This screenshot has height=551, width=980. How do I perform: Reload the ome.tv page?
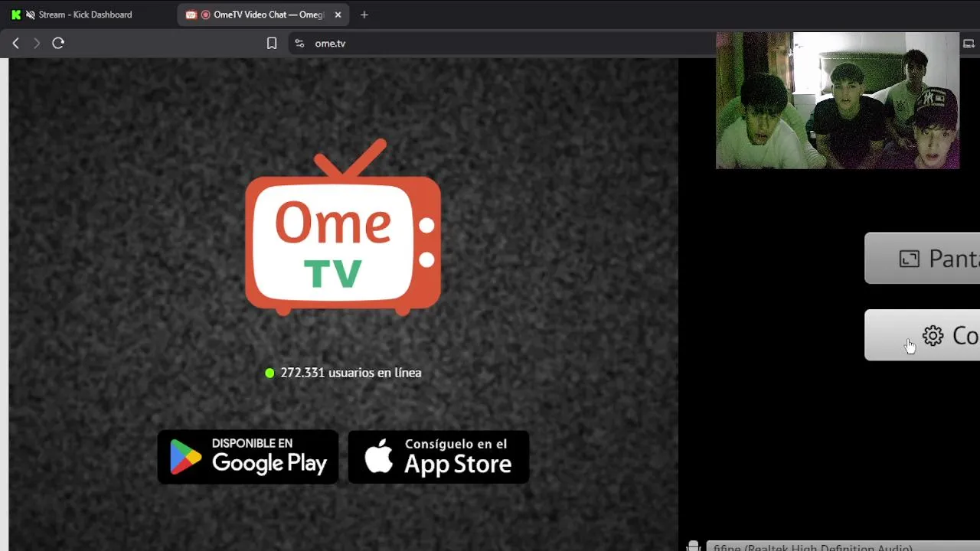tap(58, 44)
